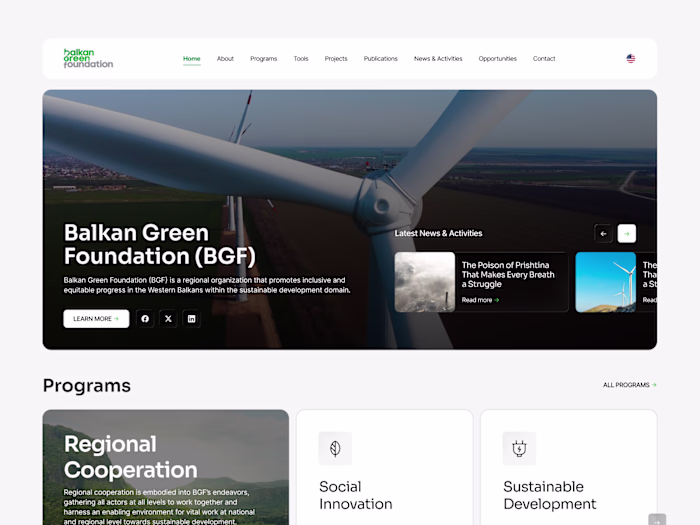The width and height of the screenshot is (700, 525).
Task: Go to the Projects page
Action: (336, 58)
